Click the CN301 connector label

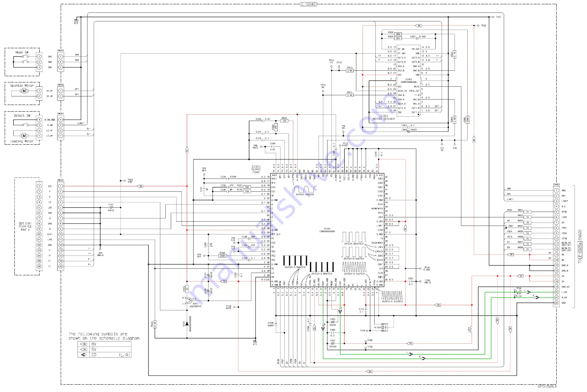click(61, 114)
